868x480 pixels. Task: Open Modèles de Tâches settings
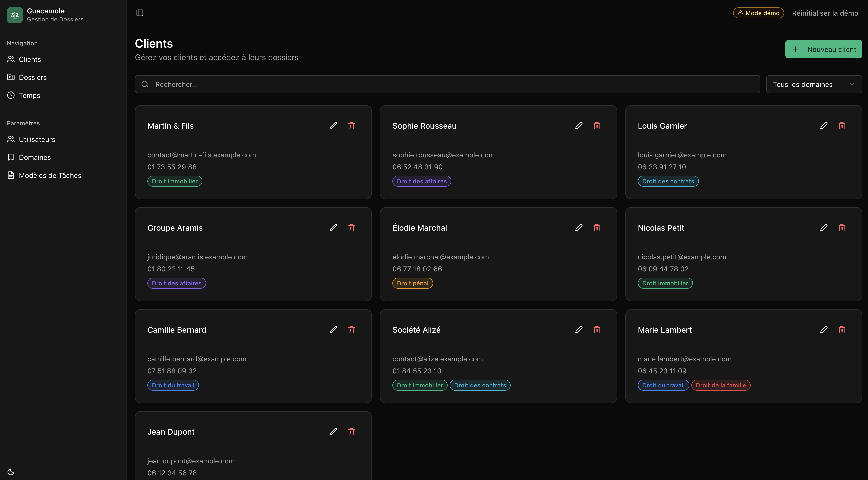pyautogui.click(x=50, y=175)
